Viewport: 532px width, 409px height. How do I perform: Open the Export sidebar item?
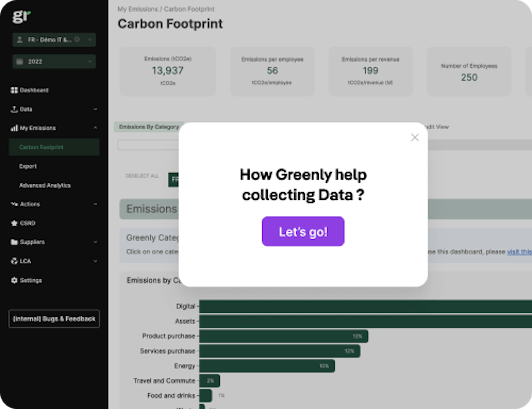pyautogui.click(x=28, y=166)
